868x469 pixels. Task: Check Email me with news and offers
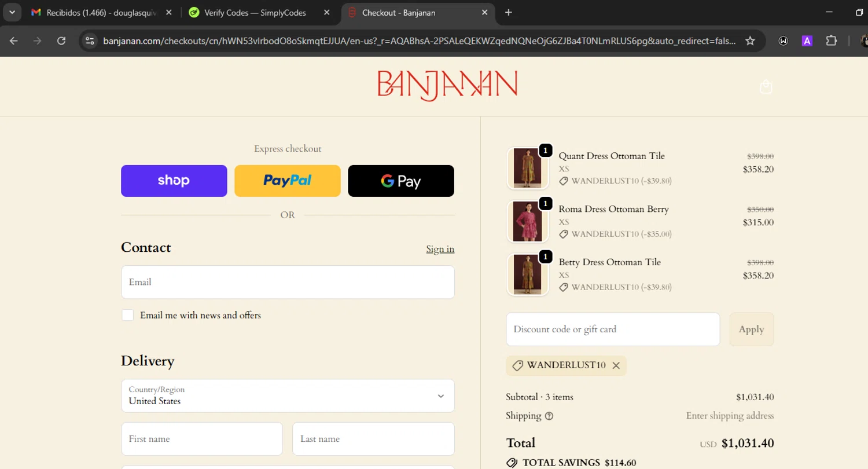[x=128, y=315]
